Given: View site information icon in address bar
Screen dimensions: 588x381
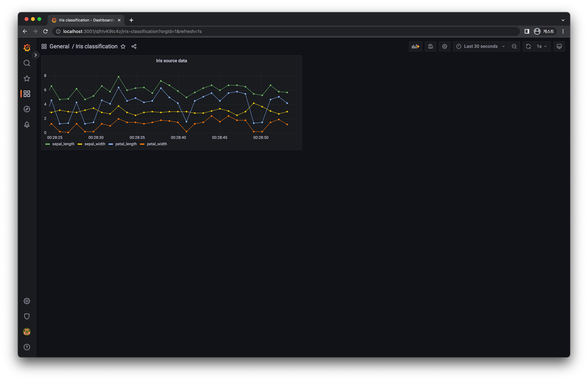Looking at the screenshot, I should pos(58,31).
